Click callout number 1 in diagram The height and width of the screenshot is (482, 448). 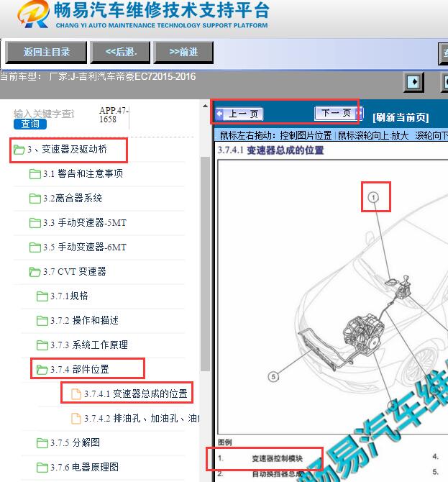[373, 197]
